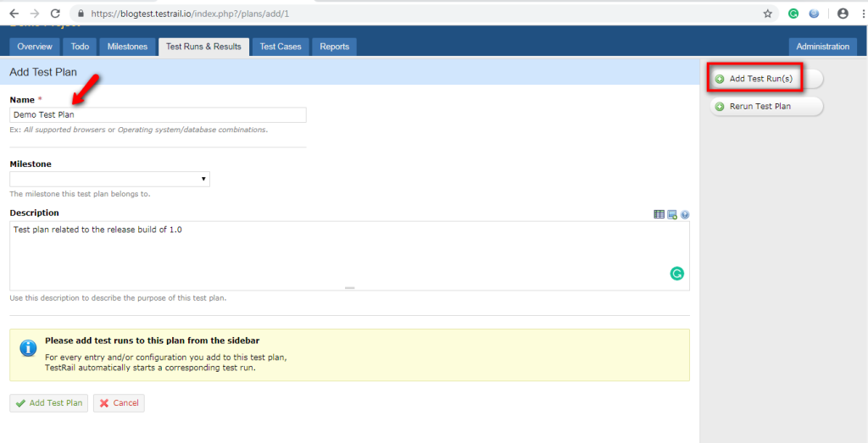Open the Milestones tab
The width and height of the screenshot is (868, 443).
click(x=127, y=47)
